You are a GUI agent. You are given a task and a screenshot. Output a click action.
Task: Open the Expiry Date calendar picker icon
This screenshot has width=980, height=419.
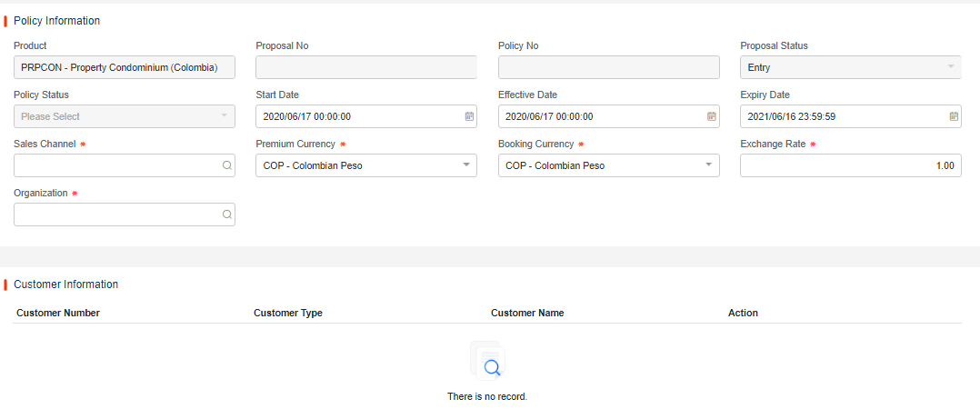coord(954,116)
